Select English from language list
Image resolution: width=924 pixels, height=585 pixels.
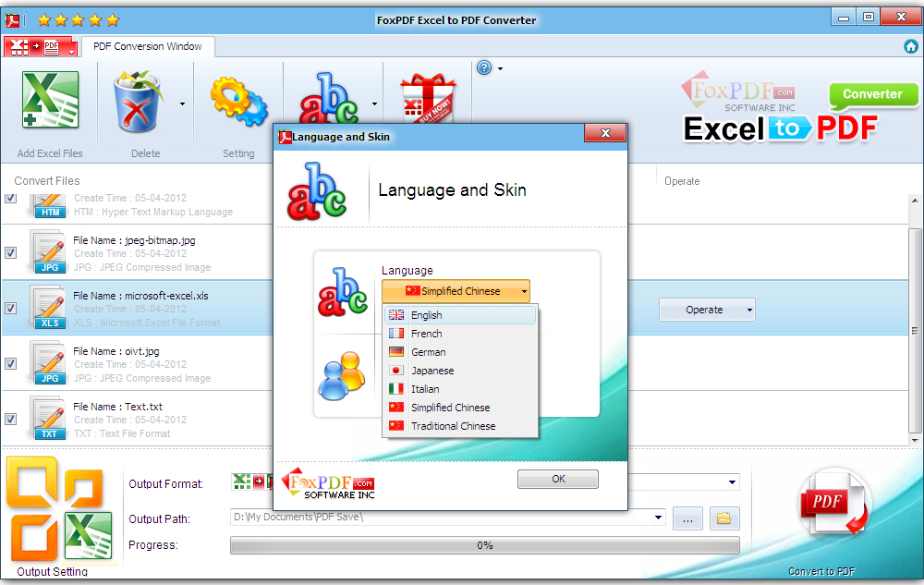[x=460, y=315]
